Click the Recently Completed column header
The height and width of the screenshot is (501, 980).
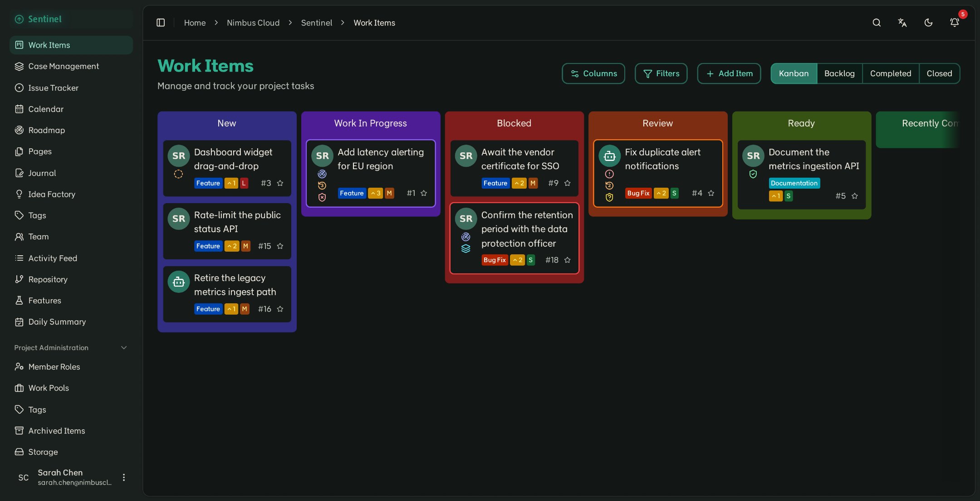click(930, 123)
